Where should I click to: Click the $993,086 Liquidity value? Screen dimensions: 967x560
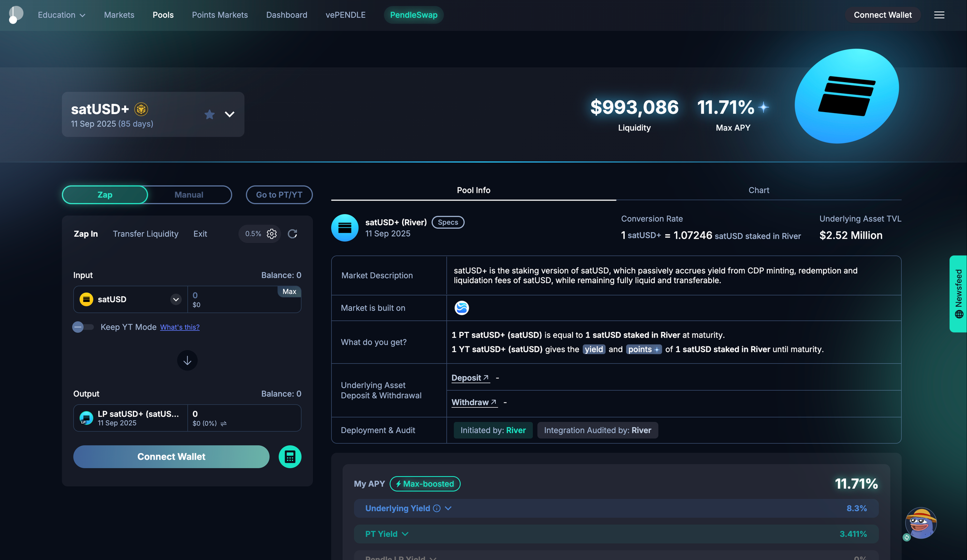click(634, 107)
